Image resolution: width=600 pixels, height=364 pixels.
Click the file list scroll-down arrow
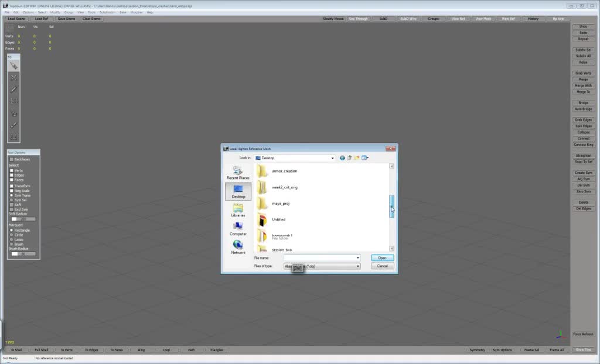click(x=391, y=249)
